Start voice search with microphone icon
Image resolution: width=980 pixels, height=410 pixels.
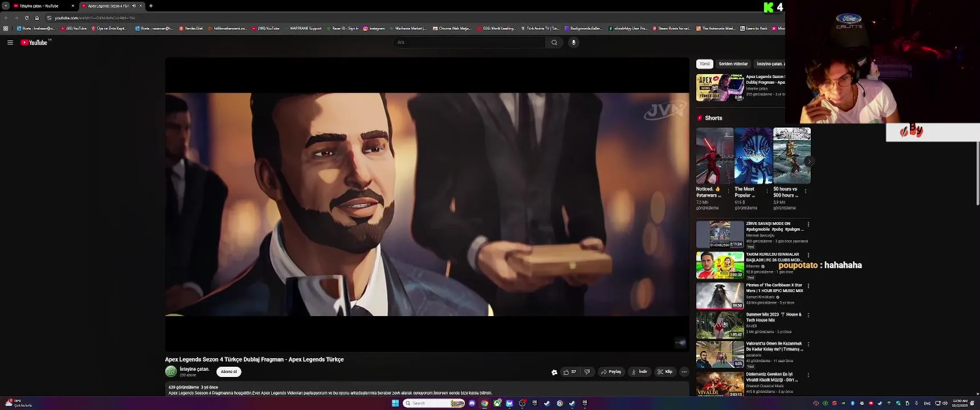tap(574, 42)
